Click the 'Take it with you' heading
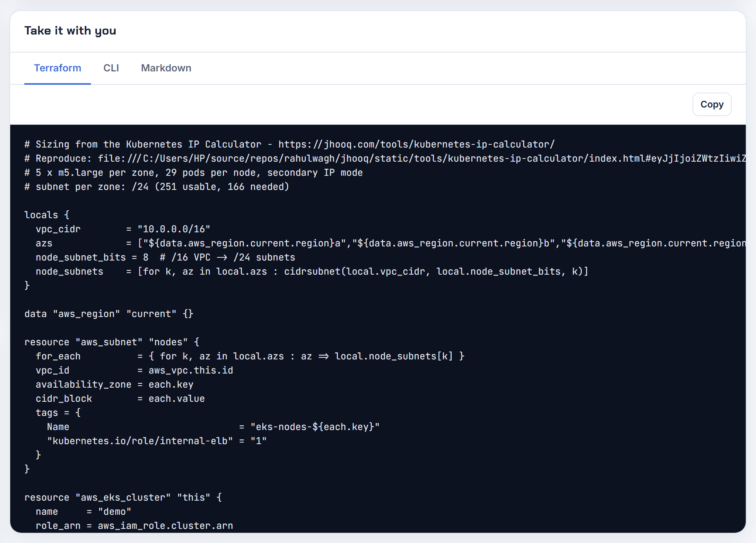Screen dimensions: 756x543 point(70,31)
